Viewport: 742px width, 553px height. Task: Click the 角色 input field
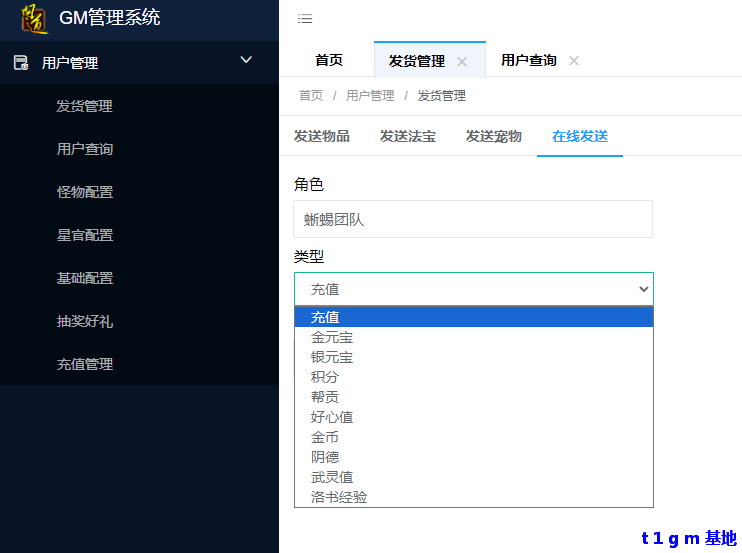click(473, 219)
